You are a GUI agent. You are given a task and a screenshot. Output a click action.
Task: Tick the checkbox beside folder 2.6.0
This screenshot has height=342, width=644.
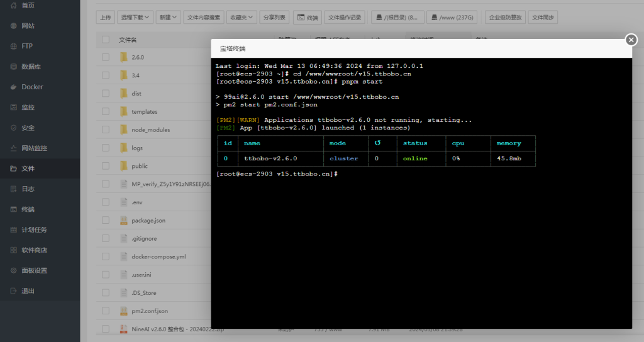point(106,57)
